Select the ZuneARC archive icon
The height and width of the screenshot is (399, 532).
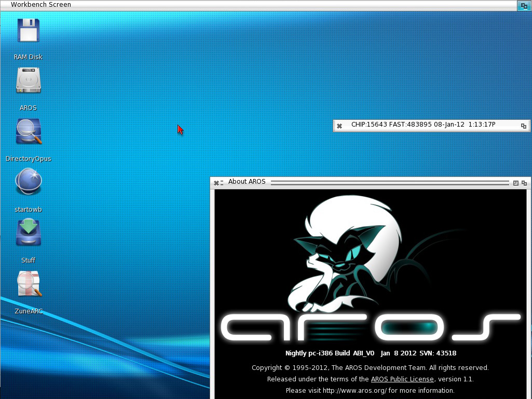point(29,284)
